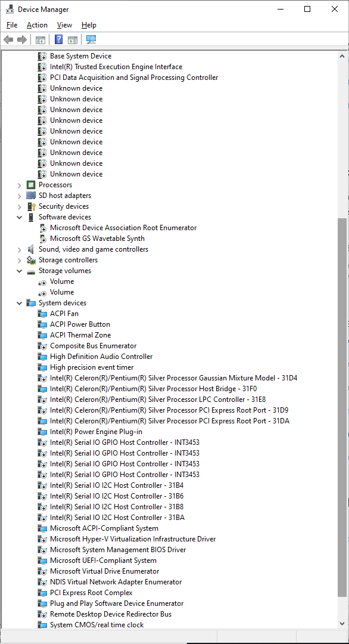
Task: Open the Help question-mark toolbar icon
Action: (x=59, y=39)
